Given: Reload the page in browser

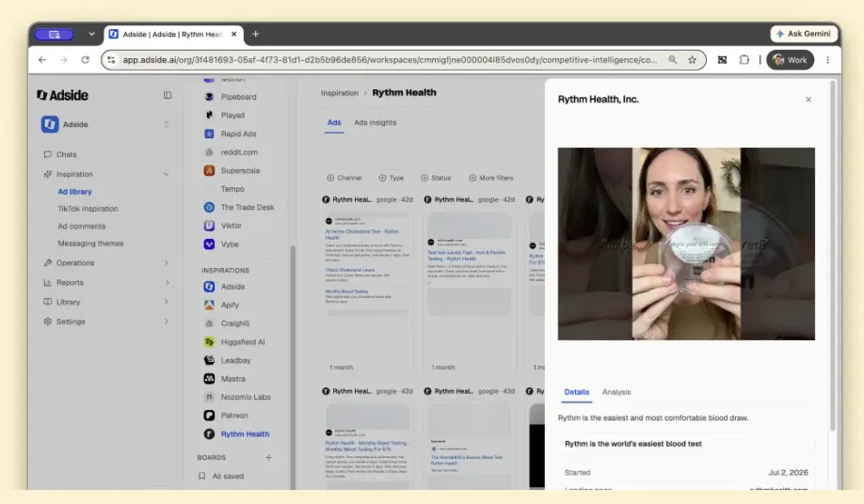Looking at the screenshot, I should 86,60.
